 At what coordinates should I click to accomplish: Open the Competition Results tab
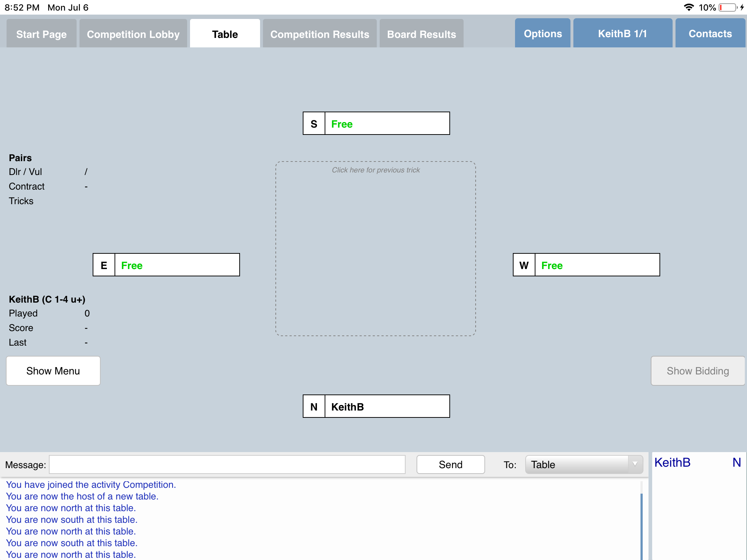tap(320, 34)
